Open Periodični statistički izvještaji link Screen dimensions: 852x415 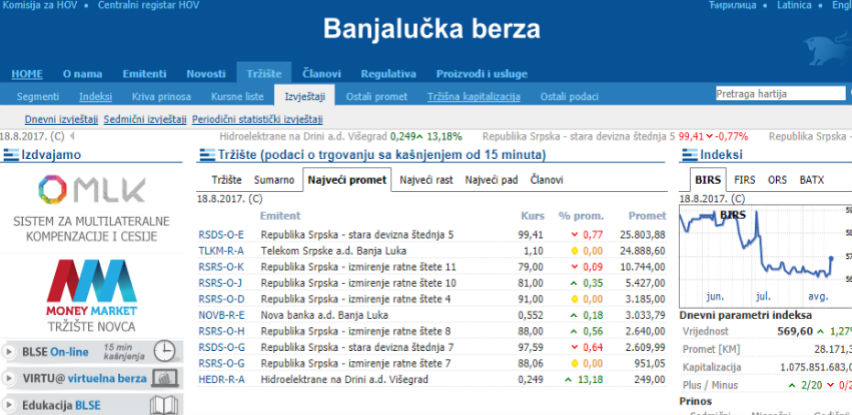258,120
